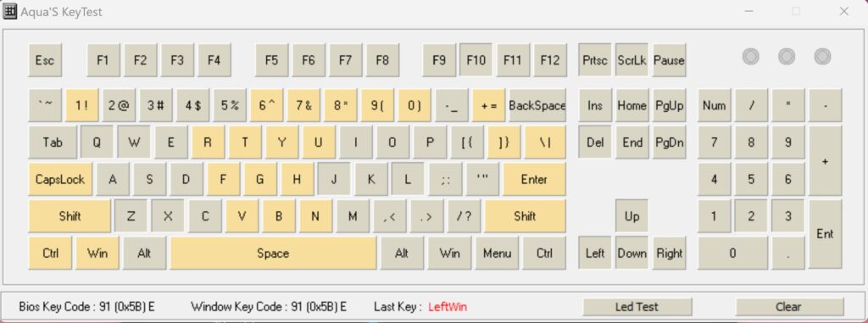Click the Esc key on the layout
The image size is (868, 323).
pyautogui.click(x=45, y=60)
